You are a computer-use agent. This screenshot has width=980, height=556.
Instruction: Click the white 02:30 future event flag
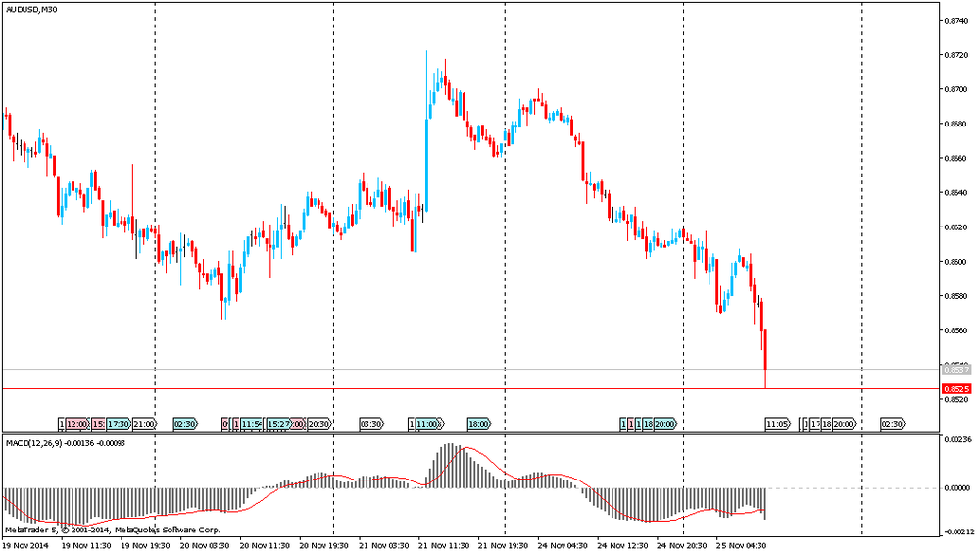(892, 424)
